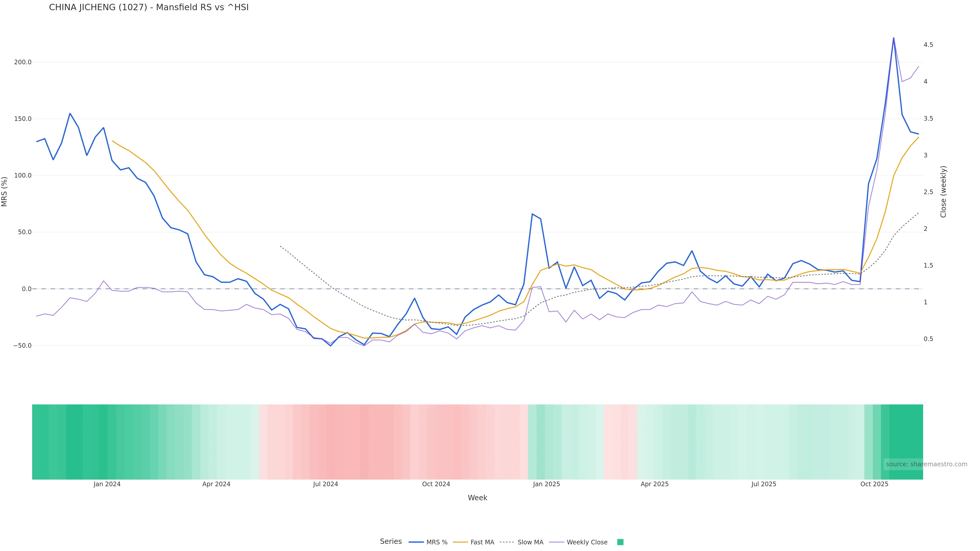Click the blue MRS % legend line icon
980x551 pixels.
(x=416, y=542)
